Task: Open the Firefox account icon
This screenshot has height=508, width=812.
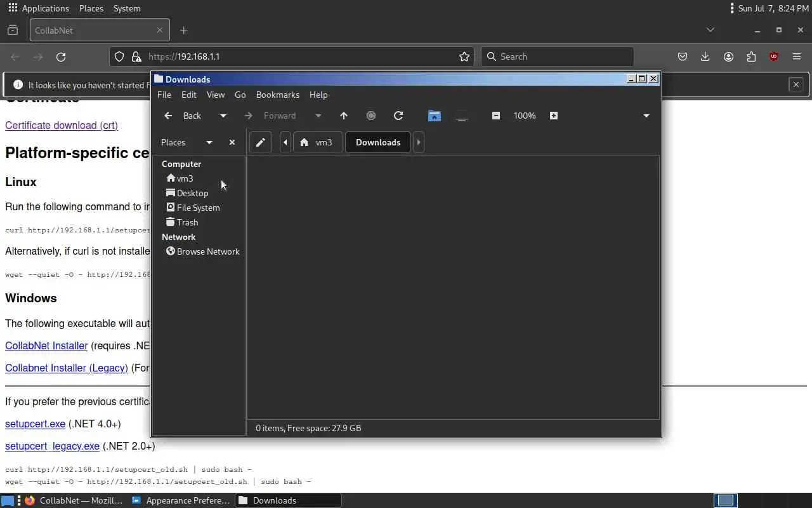Action: (728, 57)
